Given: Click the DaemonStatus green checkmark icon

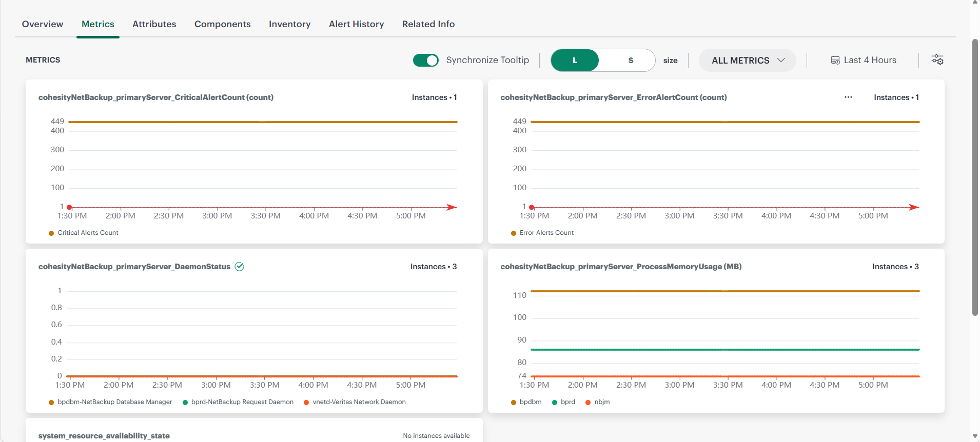Looking at the screenshot, I should click(239, 267).
